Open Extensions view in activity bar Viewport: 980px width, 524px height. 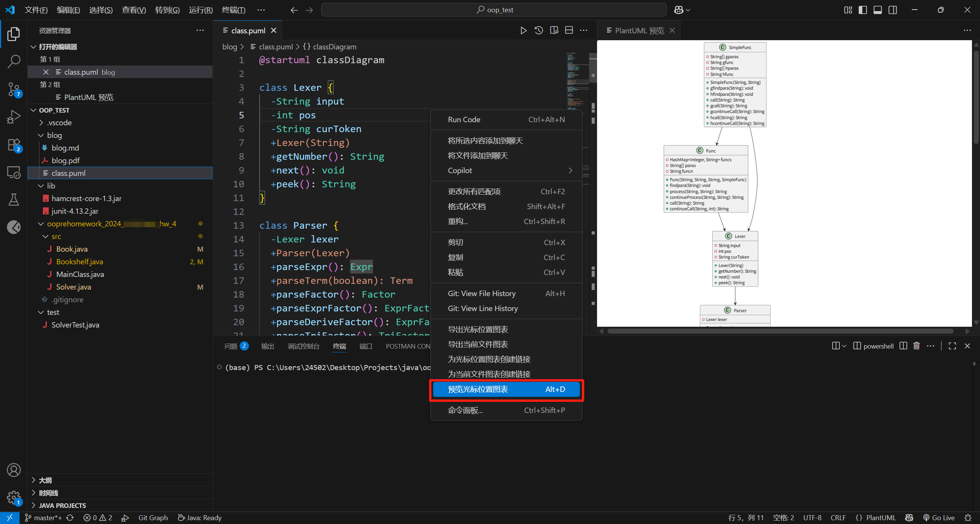(14, 145)
